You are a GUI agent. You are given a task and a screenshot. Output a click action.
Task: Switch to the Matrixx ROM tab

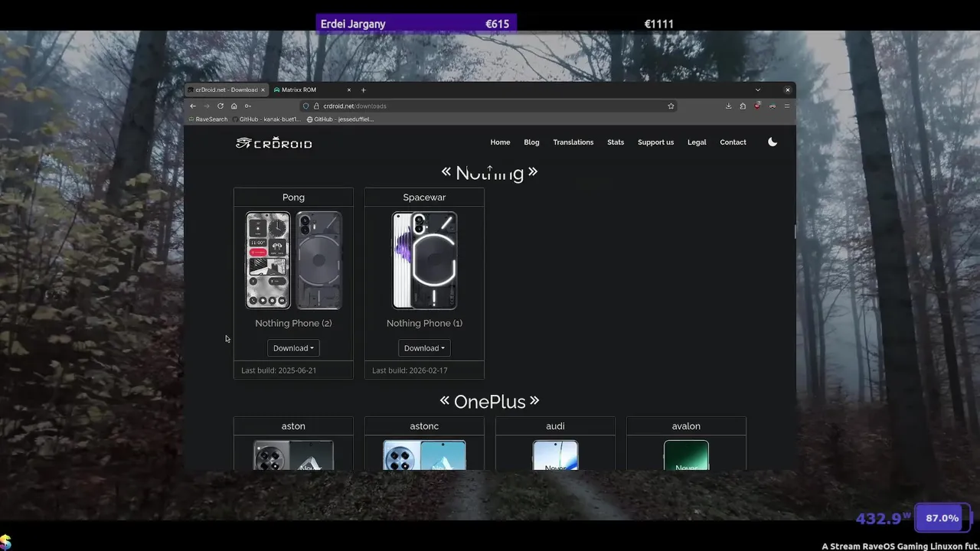(x=312, y=90)
